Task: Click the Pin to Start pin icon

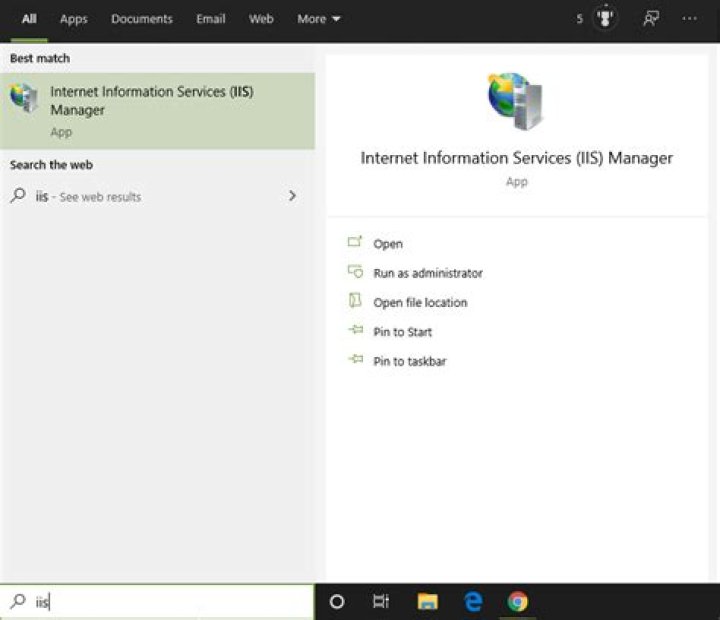Action: pyautogui.click(x=355, y=329)
